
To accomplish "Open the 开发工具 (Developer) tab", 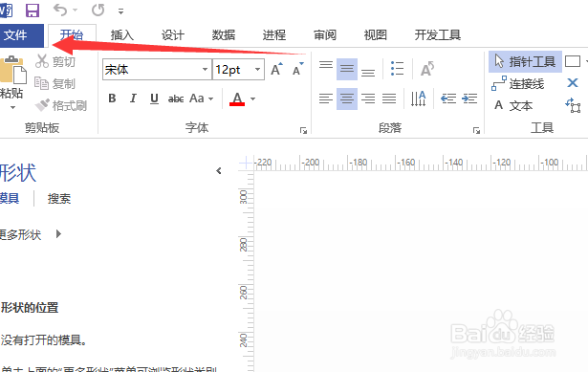I will pos(438,35).
